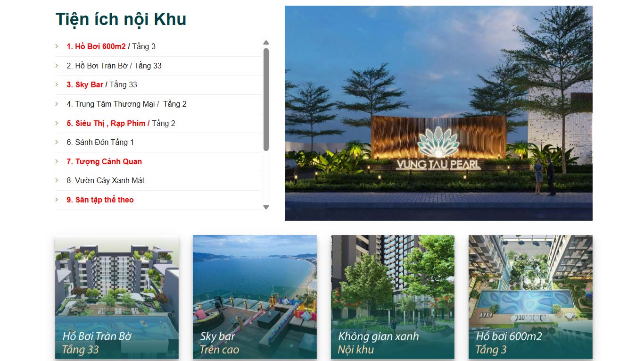Open the Hồ Bơi Tràn Bờ Tầng 33 thumbnail

pos(117,297)
